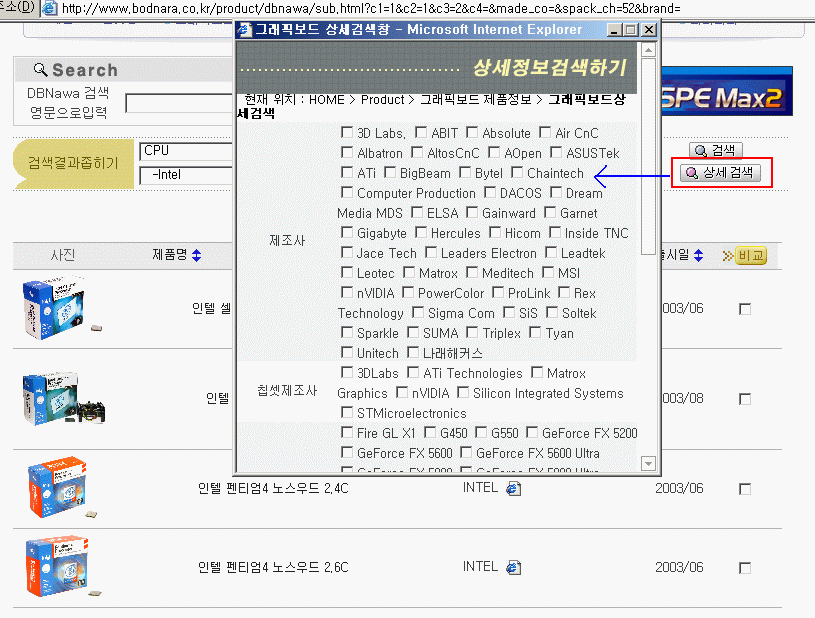Viewport: 815px width, 618px height.
Task: Click the DBNawa search input field
Action: click(x=179, y=103)
